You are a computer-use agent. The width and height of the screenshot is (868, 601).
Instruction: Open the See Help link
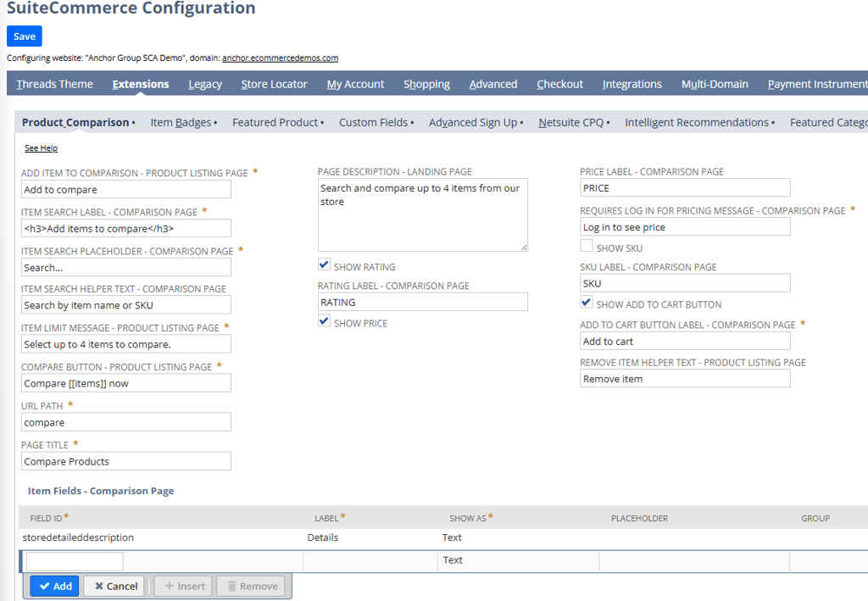tap(41, 147)
